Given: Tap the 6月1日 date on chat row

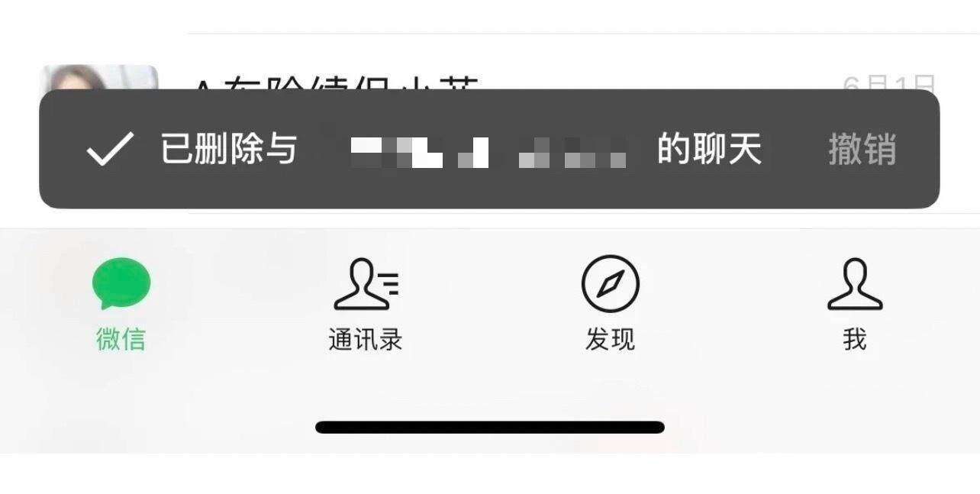Looking at the screenshot, I should [890, 82].
